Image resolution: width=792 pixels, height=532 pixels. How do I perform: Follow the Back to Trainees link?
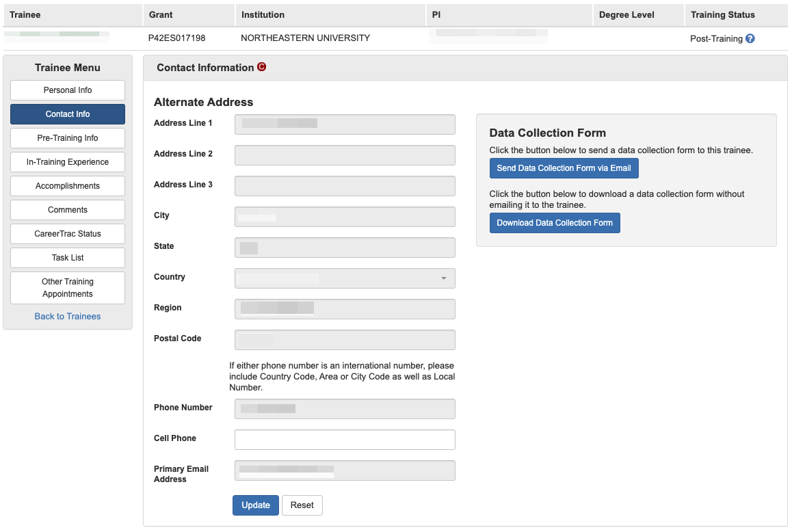[68, 317]
